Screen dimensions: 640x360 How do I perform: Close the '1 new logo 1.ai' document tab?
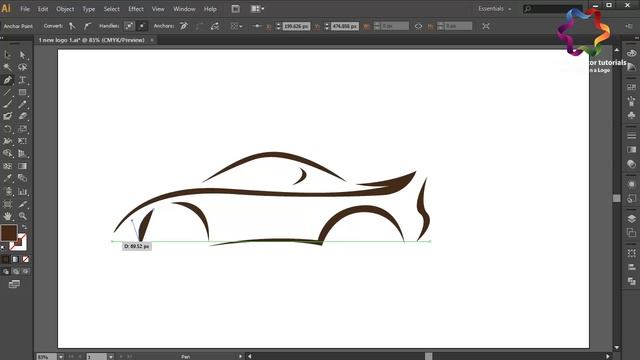point(152,40)
